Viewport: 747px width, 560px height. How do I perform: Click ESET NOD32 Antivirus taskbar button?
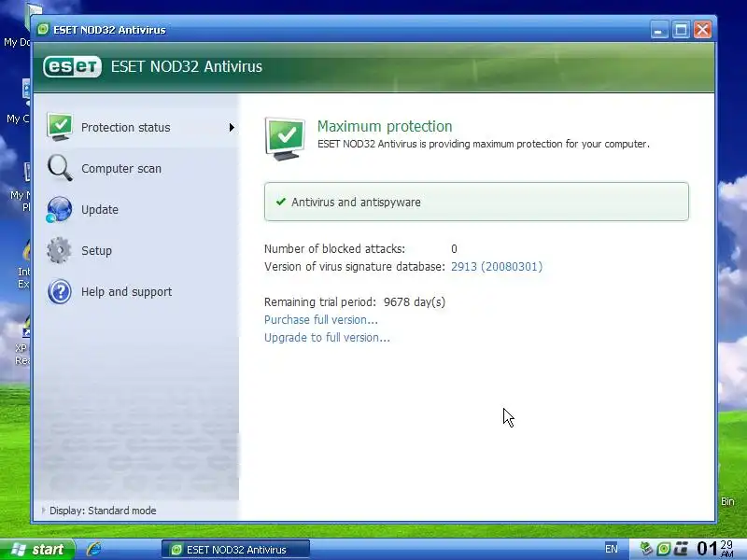(x=235, y=549)
